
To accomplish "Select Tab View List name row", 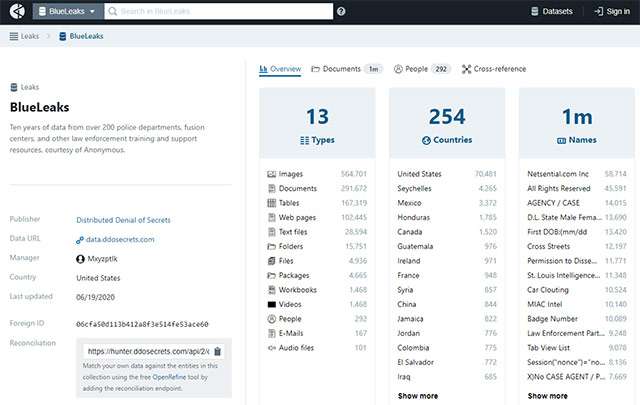I will (x=577, y=348).
